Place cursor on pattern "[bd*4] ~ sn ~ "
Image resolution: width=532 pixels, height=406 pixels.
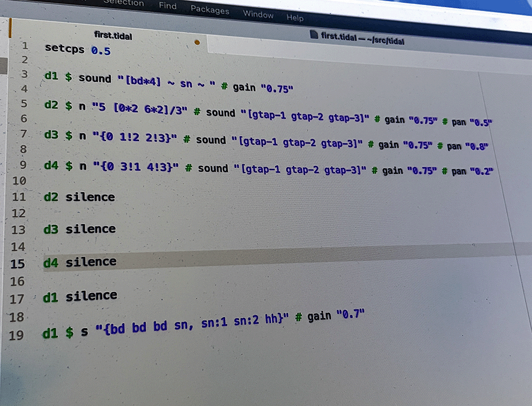point(166,82)
